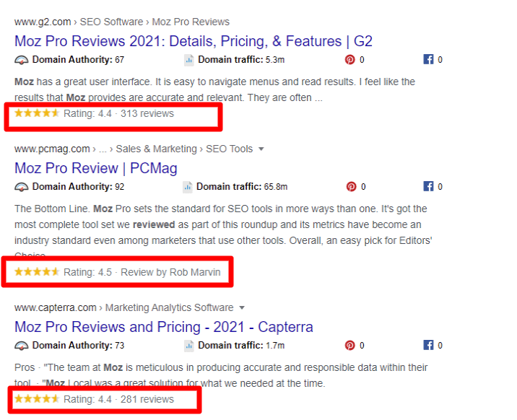Click the Pinterest icon in the G2 result
Viewport: 517px width, 420px height.
[349, 60]
